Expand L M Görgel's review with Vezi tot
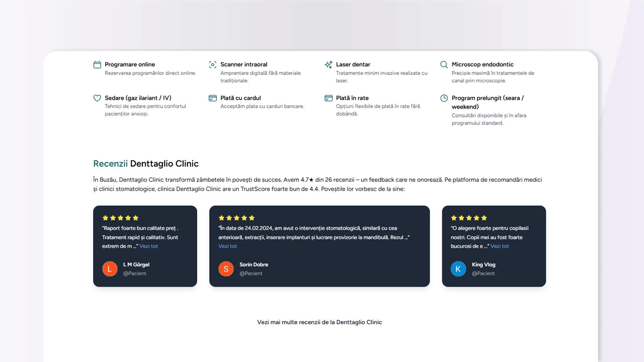Image resolution: width=644 pixels, height=362 pixels. (x=149, y=246)
